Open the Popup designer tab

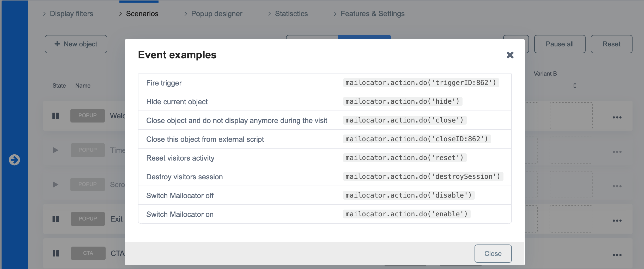coord(213,14)
